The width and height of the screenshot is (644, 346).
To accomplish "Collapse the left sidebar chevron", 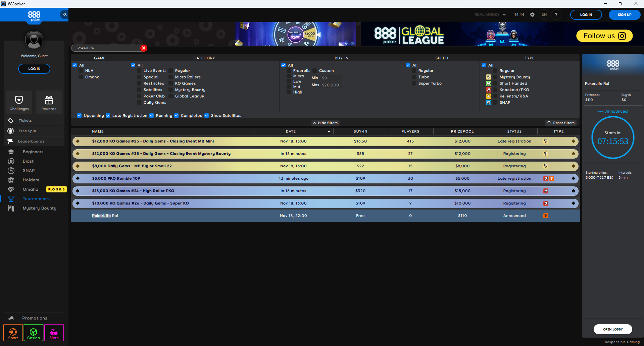I will pyautogui.click(x=64, y=14).
